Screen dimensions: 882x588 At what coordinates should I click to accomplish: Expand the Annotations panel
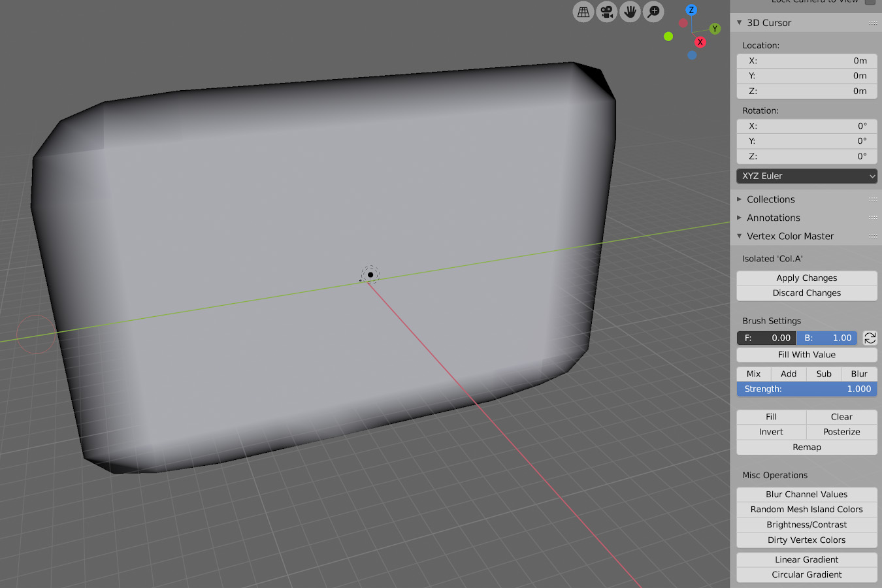[773, 218]
